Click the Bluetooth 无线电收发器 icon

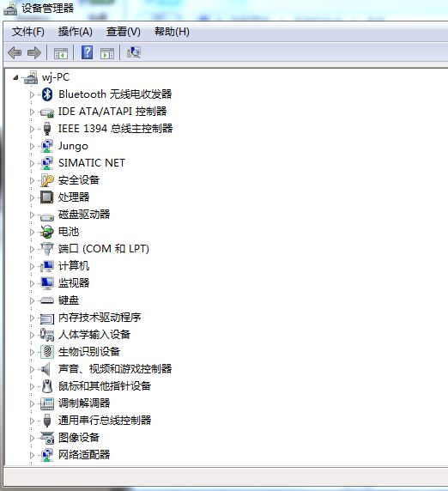47,94
